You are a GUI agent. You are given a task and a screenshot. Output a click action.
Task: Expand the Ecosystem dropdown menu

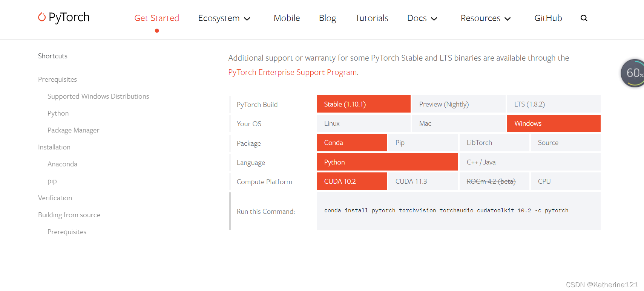(224, 18)
